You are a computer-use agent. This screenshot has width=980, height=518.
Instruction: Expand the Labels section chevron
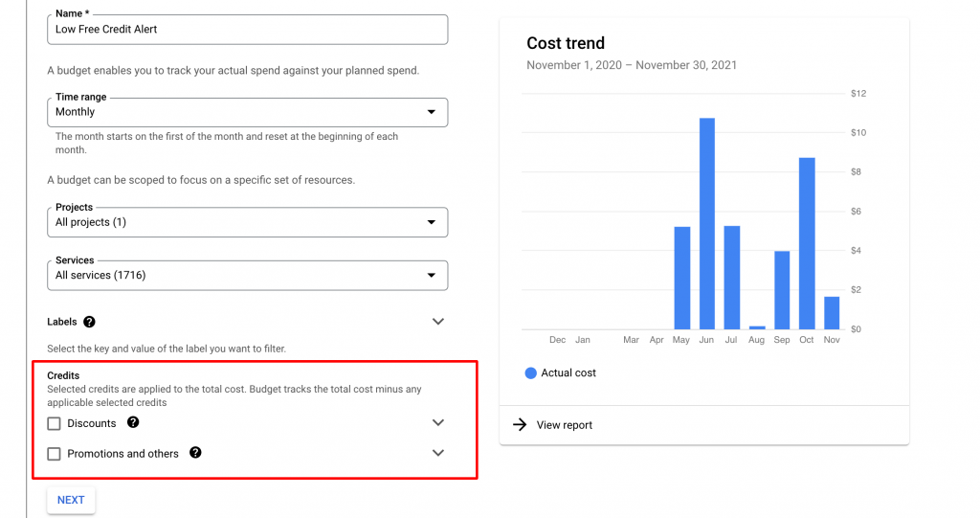coord(438,322)
